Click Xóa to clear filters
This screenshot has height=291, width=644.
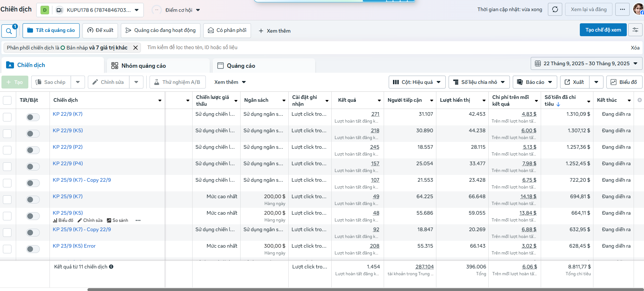tap(635, 48)
